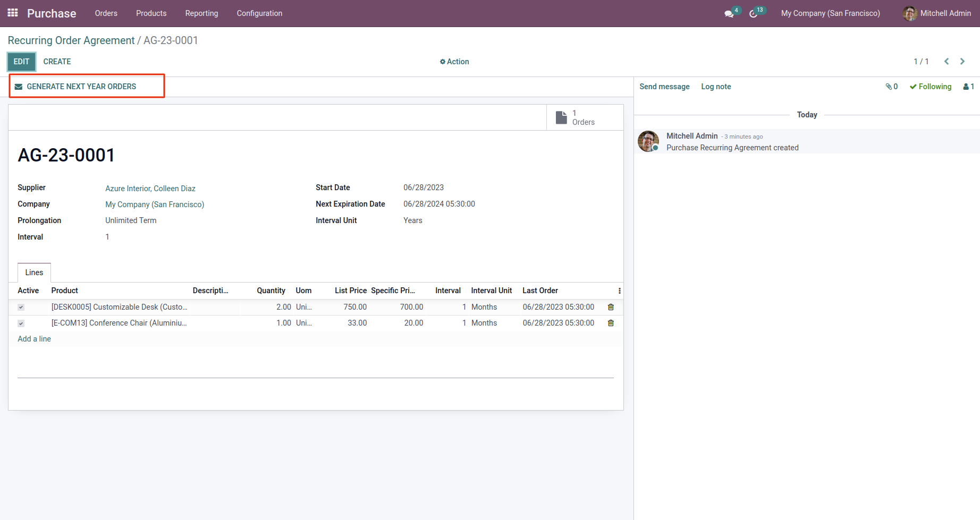
Task: Go to the next record arrow
Action: 962,62
